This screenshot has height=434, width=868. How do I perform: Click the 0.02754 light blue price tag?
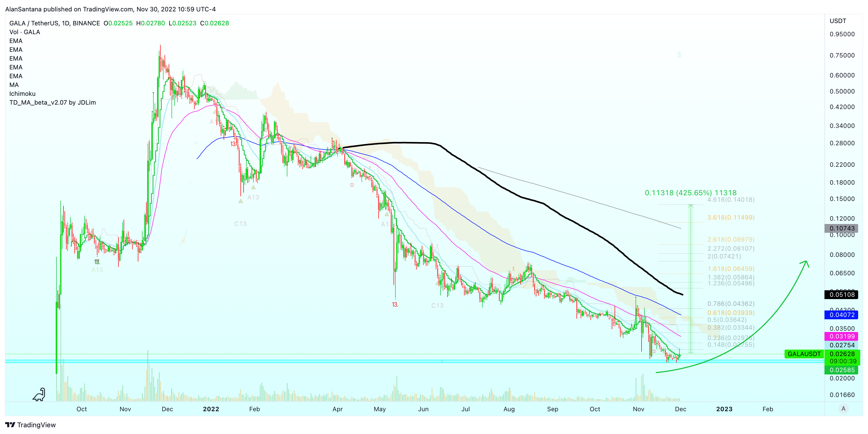[841, 345]
